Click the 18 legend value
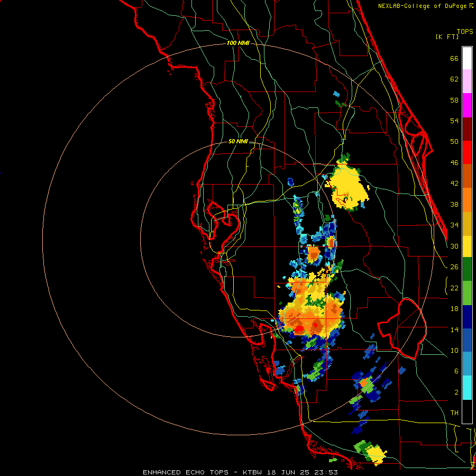Screen dimensions: 476x476 pos(454,309)
